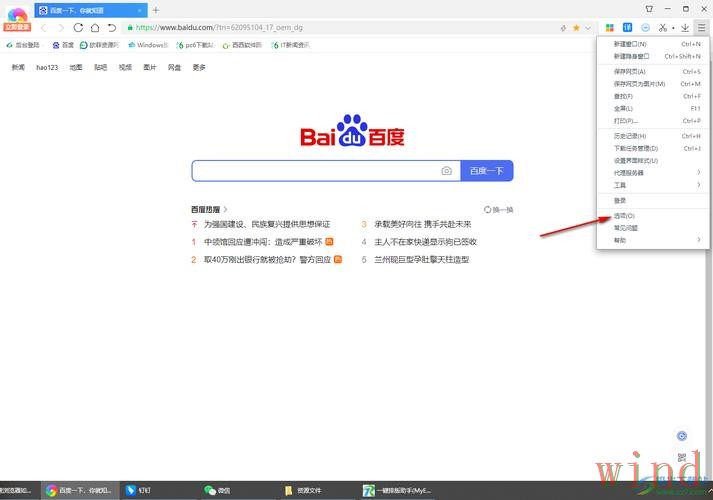This screenshot has height=500, width=713.
Task: Open the first bookmark in bookmarks bar
Action: pos(23,45)
